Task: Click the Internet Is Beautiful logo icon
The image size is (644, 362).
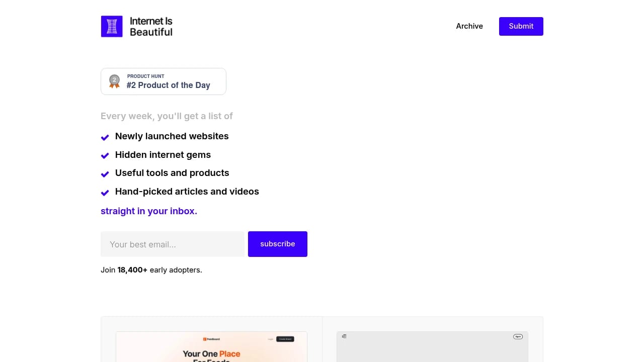Action: [x=111, y=26]
